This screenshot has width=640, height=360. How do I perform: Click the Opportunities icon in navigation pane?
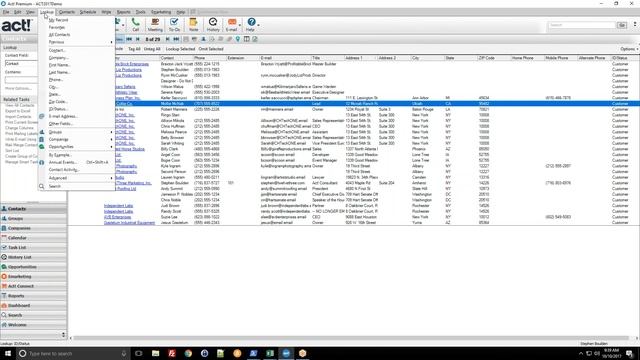coord(4,267)
